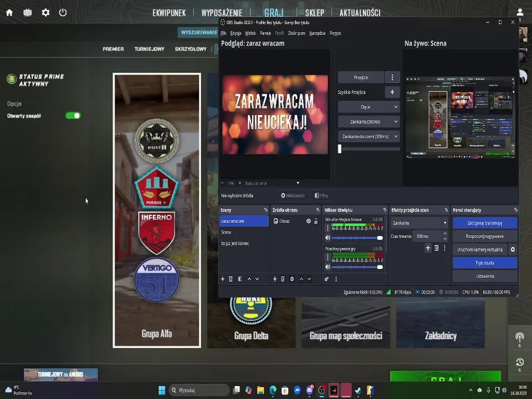The image size is (532, 399).
Task: Open the CS2 profile avatar icon
Action: click(x=520, y=12)
